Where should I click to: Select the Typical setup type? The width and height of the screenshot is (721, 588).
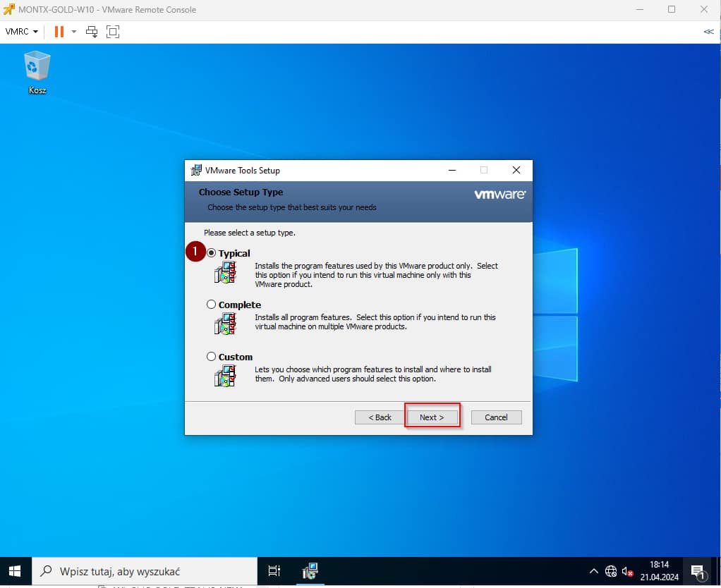[x=212, y=253]
